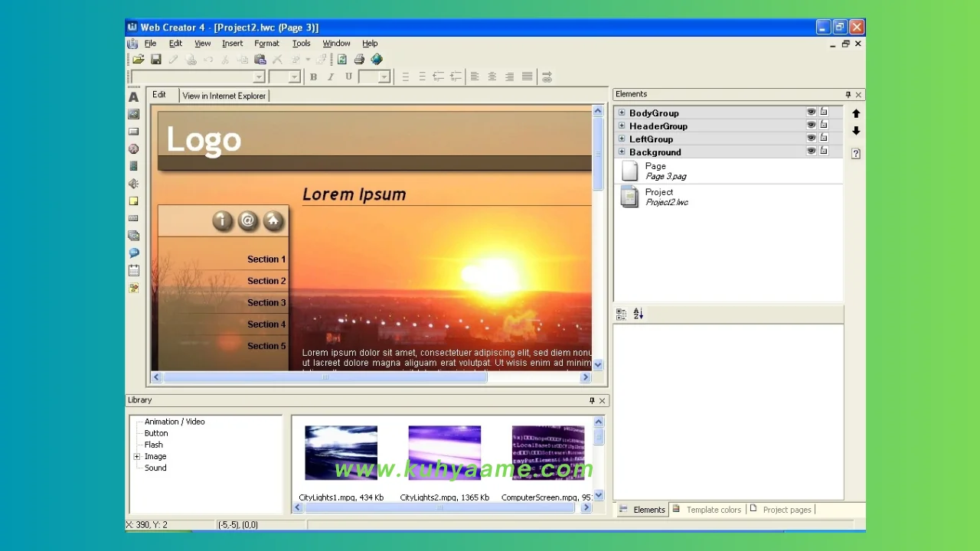Image resolution: width=980 pixels, height=551 pixels.
Task: Paste using the clipboard toolbar icon
Action: (x=260, y=59)
